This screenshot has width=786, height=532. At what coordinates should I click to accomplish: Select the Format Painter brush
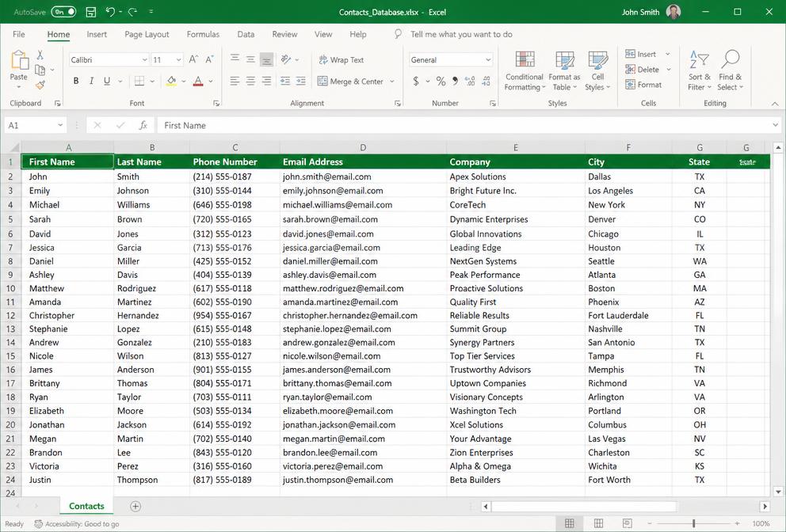tap(40, 85)
